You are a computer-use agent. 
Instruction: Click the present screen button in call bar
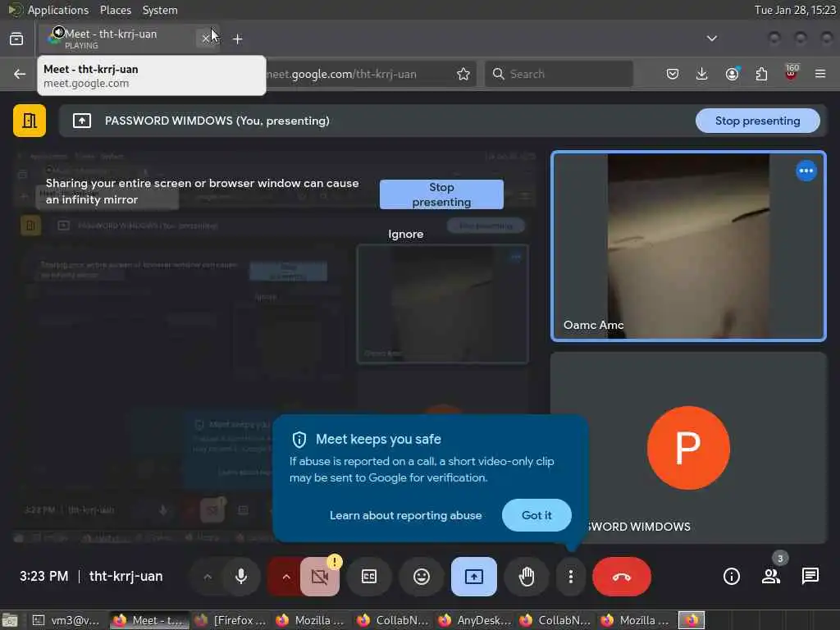point(473,577)
